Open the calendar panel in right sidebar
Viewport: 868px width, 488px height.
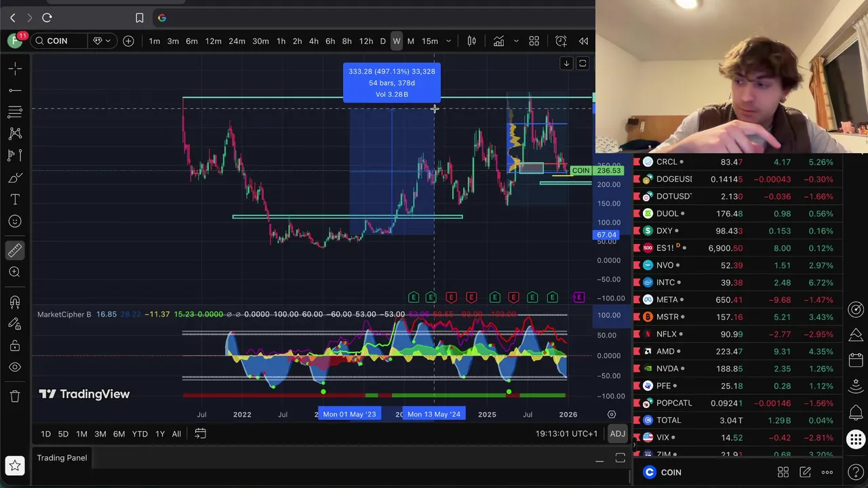pyautogui.click(x=856, y=360)
